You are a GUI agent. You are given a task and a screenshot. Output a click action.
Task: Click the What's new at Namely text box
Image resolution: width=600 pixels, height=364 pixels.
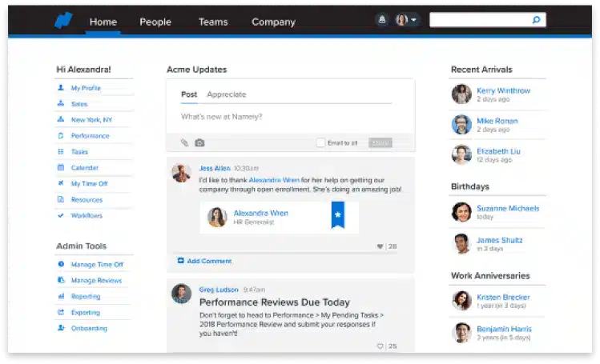coord(288,117)
